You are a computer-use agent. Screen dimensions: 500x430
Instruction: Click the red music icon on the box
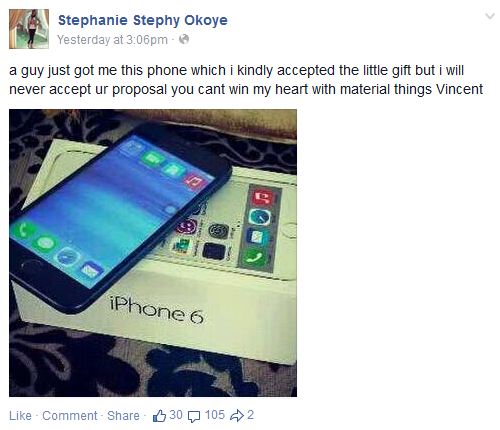263,198
